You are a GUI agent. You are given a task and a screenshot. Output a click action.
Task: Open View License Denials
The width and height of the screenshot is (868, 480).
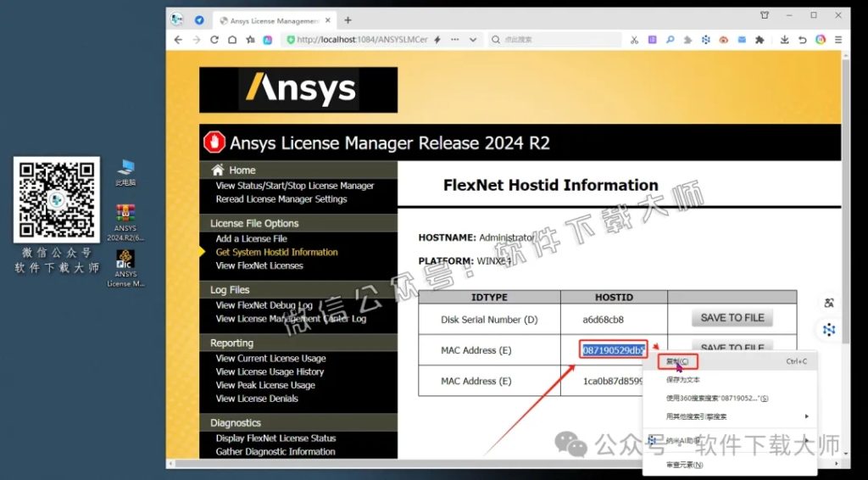point(257,399)
